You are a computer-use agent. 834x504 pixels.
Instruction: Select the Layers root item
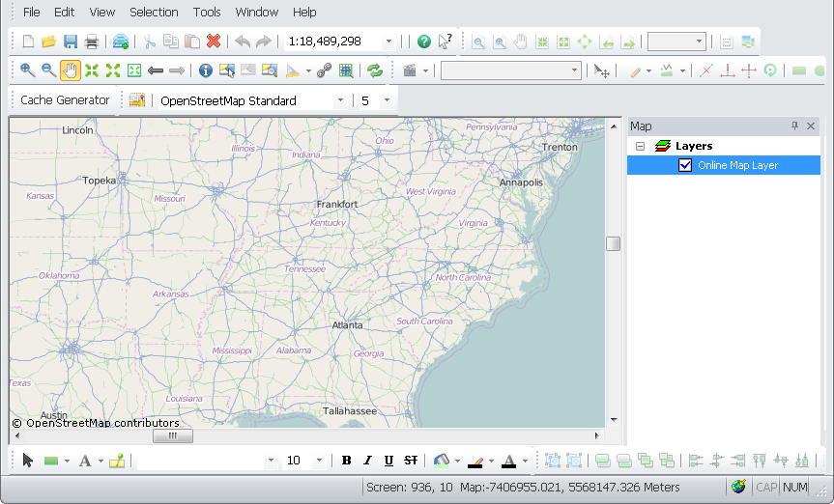[694, 146]
